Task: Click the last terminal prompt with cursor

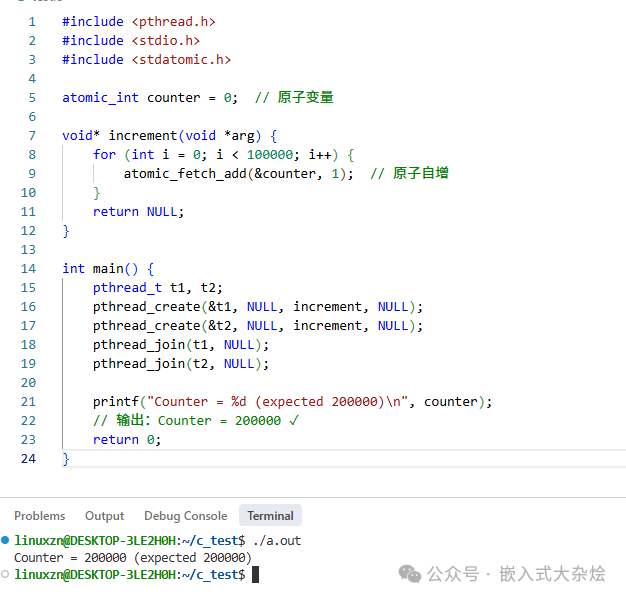Action: click(137, 575)
